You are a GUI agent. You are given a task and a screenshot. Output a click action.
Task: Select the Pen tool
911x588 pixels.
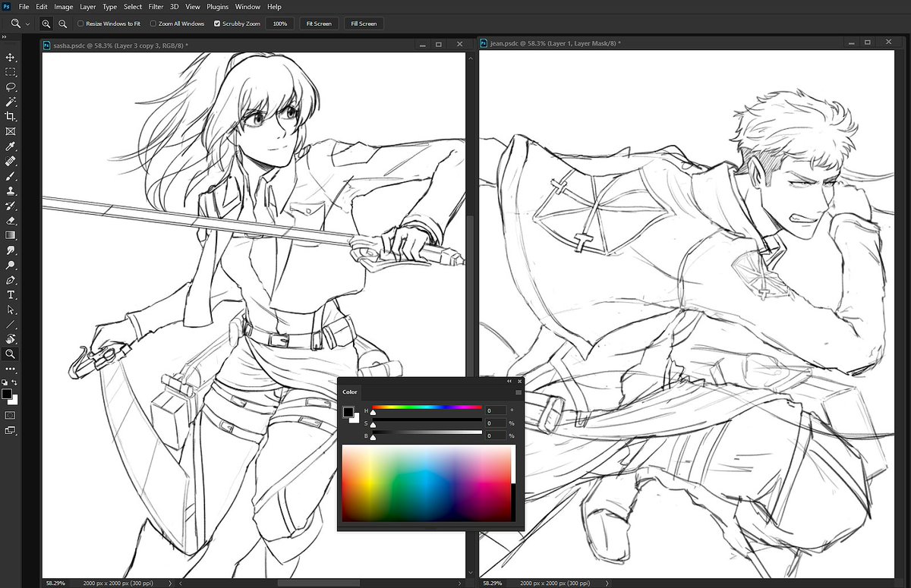(11, 280)
